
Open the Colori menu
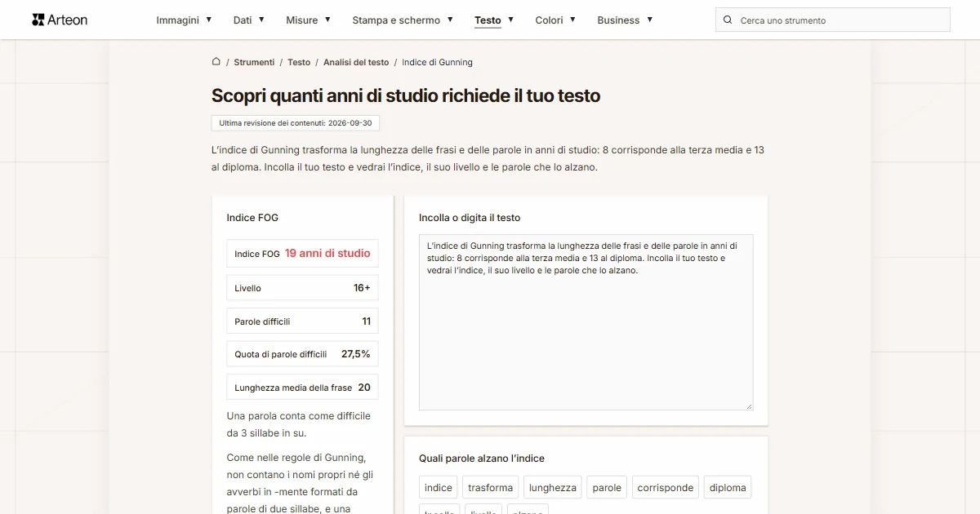[x=549, y=20]
